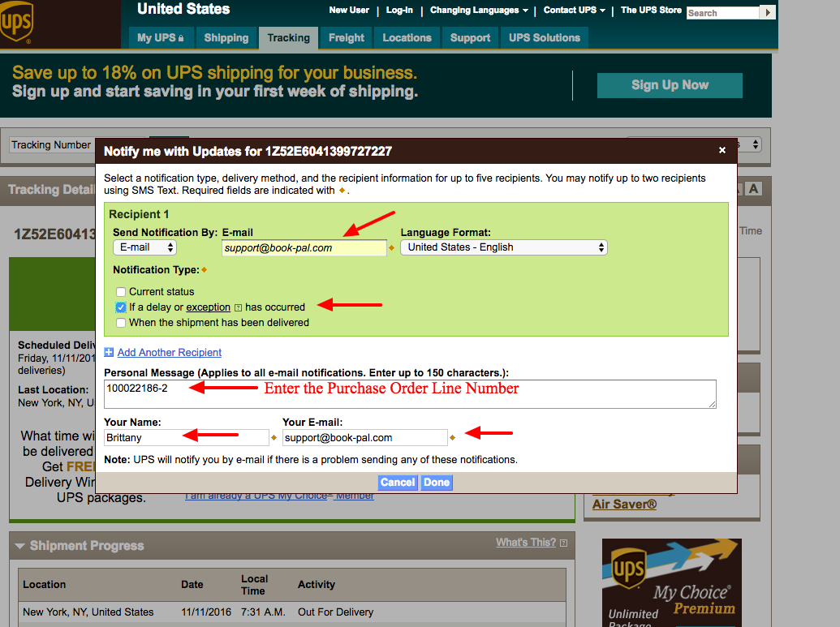This screenshot has width=840, height=627.
Task: Click the Add Another Recipient link
Action: (x=170, y=352)
